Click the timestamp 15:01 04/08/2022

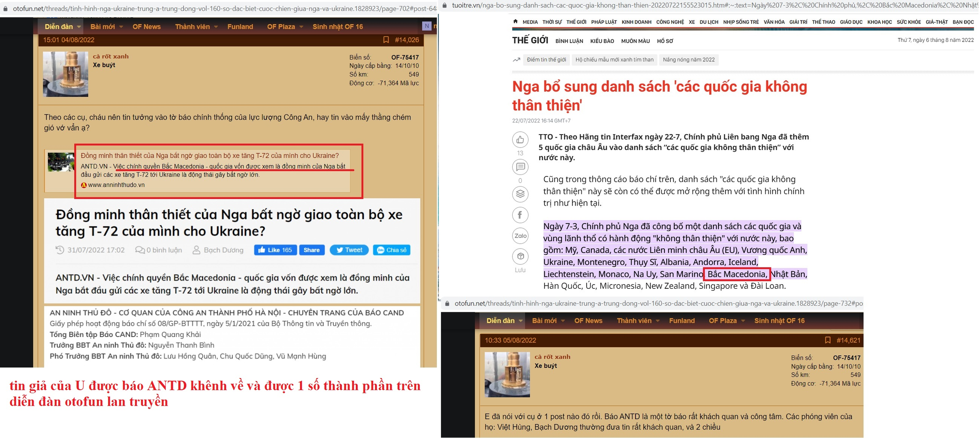69,40
